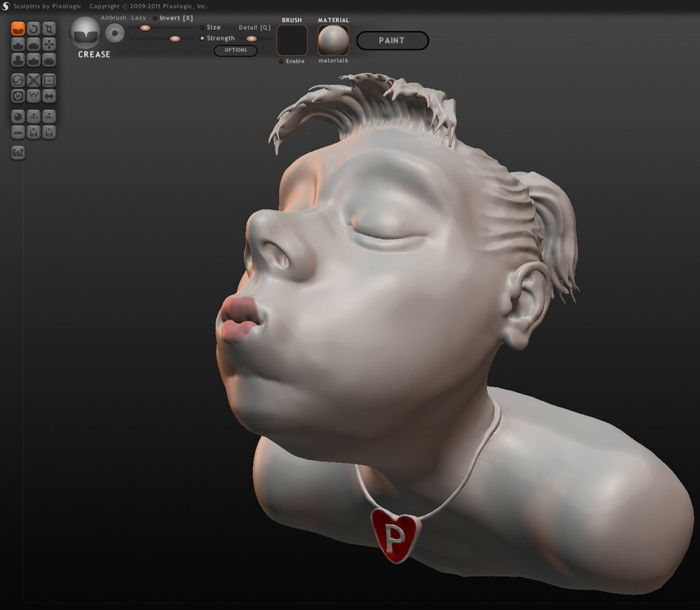This screenshot has height=610, width=700.
Task: Click the BRUSH heading label
Action: click(292, 20)
